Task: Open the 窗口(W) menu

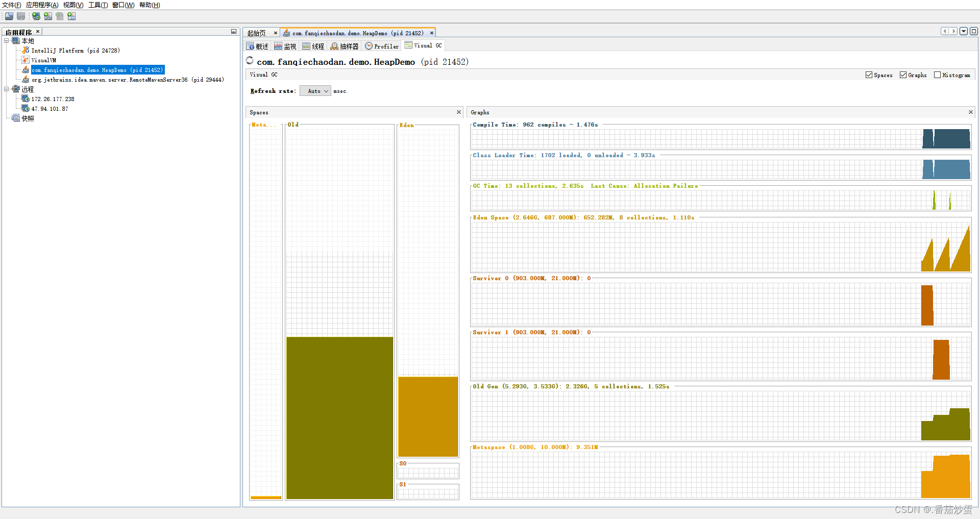Action: point(124,5)
